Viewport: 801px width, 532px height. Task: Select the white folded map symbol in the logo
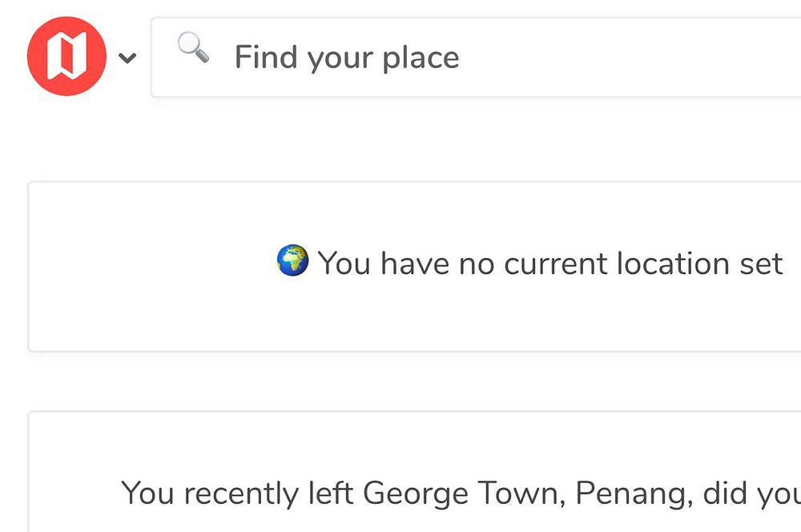point(66,58)
